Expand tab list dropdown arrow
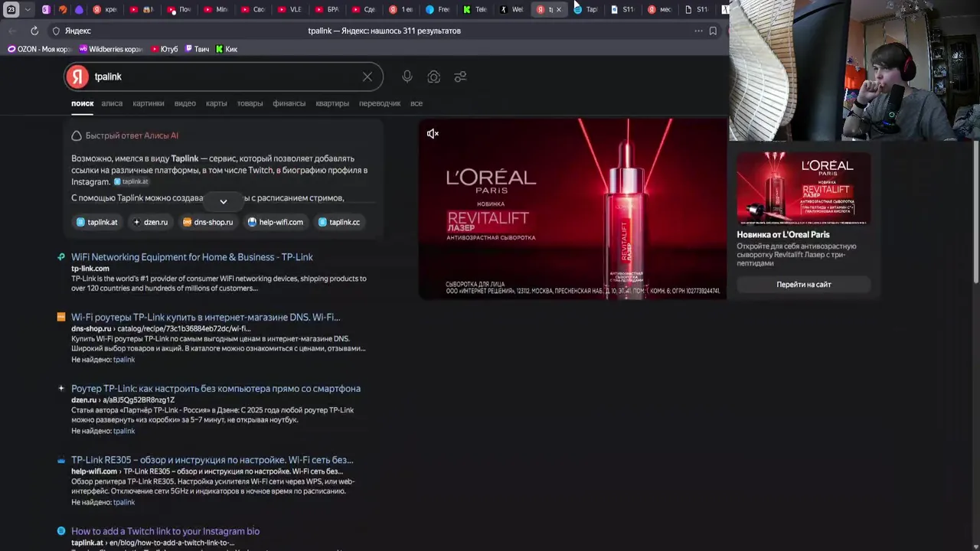Screen dimensions: 980x551 pos(28,10)
